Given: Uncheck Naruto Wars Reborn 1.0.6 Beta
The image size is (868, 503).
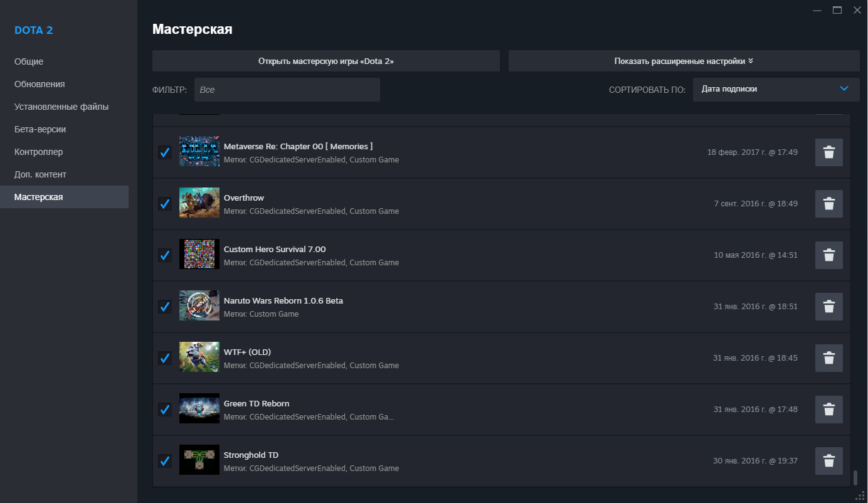Looking at the screenshot, I should 165,307.
